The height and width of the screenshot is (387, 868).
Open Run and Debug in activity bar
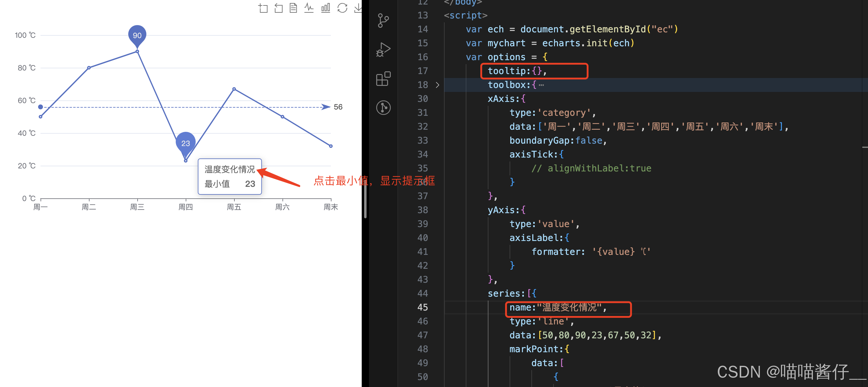coord(383,50)
